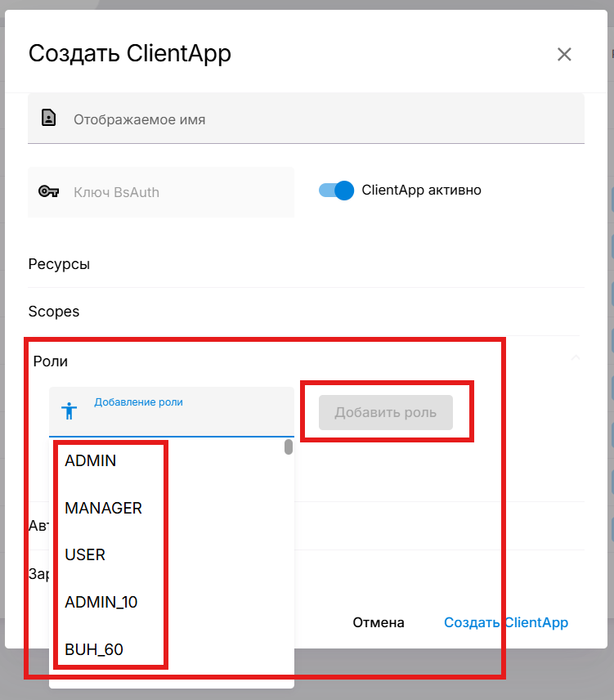Click the role dropdown list scrollbar

pyautogui.click(x=289, y=447)
